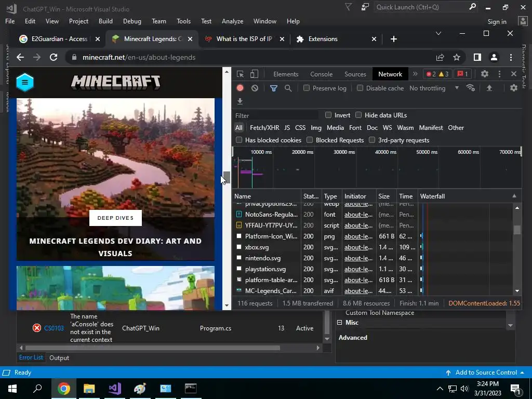Open network conditions wifi icon

[471, 88]
